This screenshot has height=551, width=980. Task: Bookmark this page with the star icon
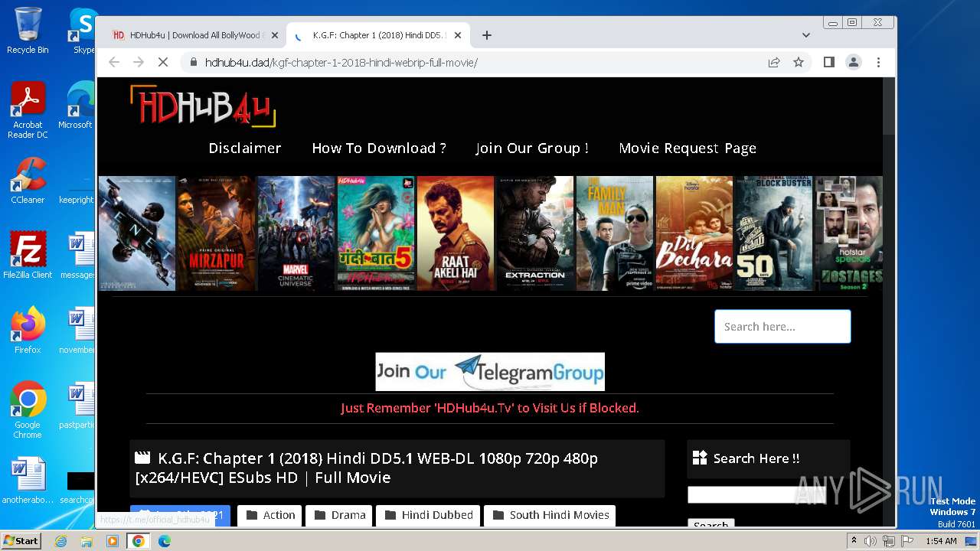799,62
